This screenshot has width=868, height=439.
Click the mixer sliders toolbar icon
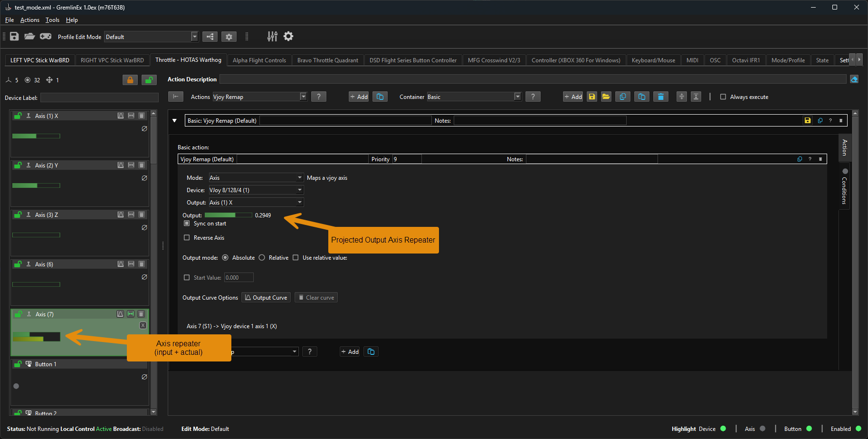272,37
